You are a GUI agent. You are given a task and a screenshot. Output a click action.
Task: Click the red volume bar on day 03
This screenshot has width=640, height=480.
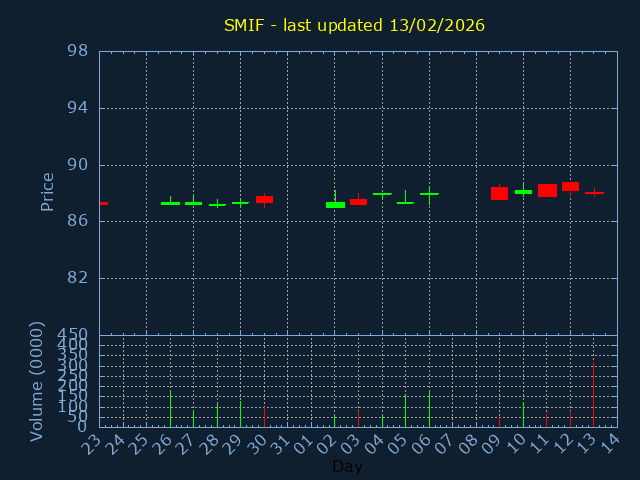pyautogui.click(x=358, y=418)
